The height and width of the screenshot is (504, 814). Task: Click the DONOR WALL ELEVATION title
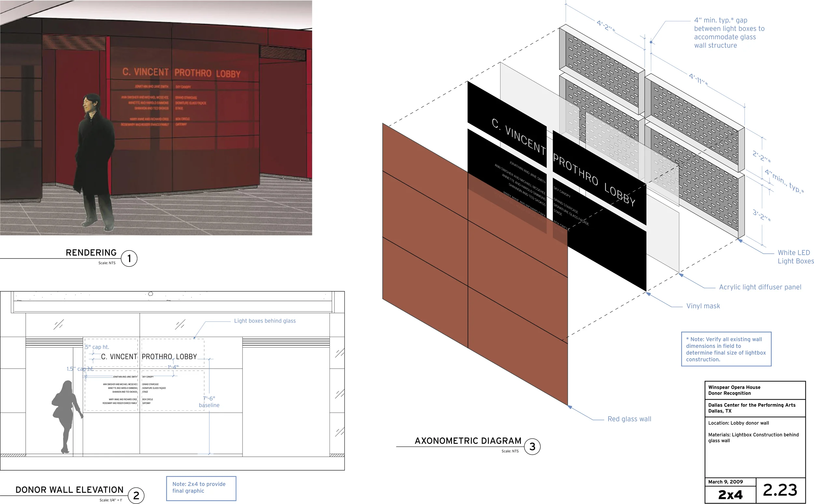pyautogui.click(x=69, y=490)
